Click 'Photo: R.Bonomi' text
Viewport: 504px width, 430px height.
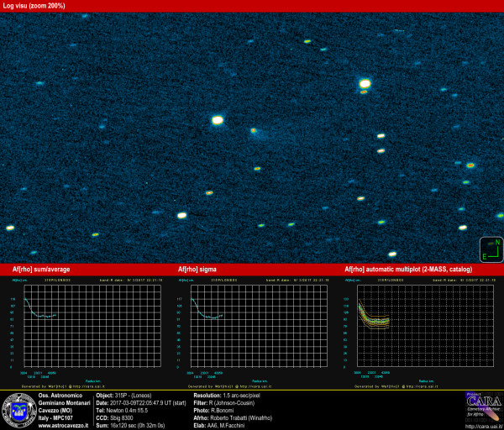(x=213, y=411)
